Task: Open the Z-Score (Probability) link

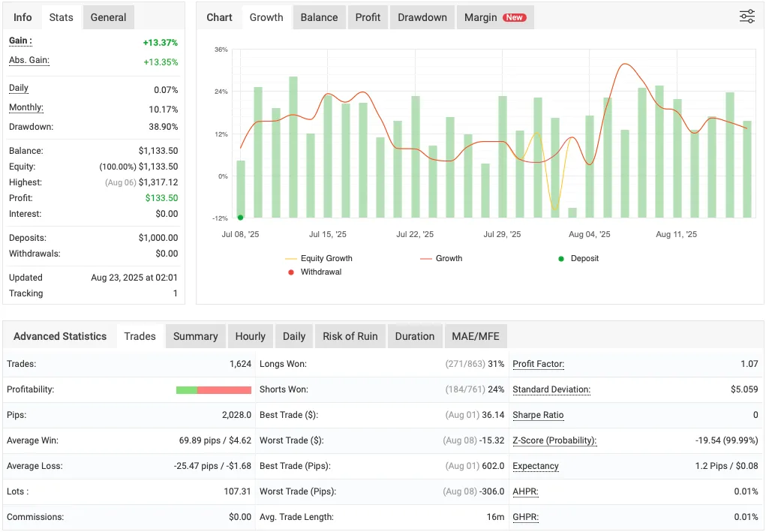Action: click(553, 440)
